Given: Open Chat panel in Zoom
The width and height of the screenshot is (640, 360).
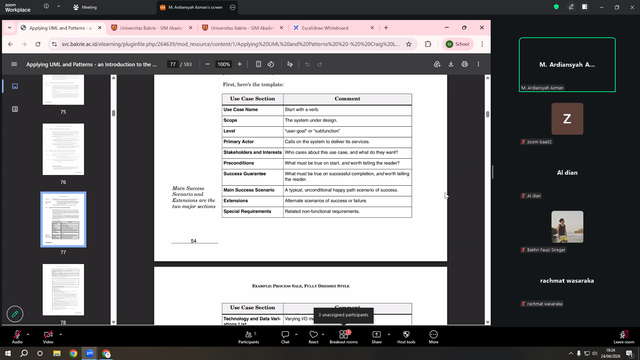Looking at the screenshot, I should pyautogui.click(x=285, y=337).
